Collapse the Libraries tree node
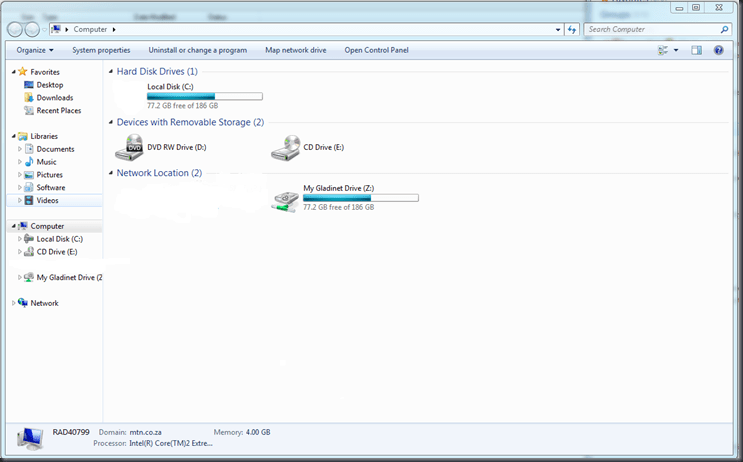The width and height of the screenshot is (743, 462). tap(14, 136)
